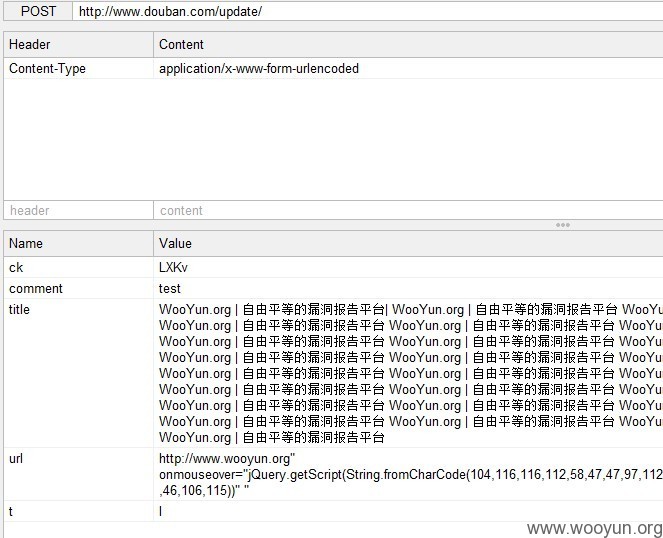The height and width of the screenshot is (538, 663).
Task: Click the Content column heading
Action: pos(408,44)
